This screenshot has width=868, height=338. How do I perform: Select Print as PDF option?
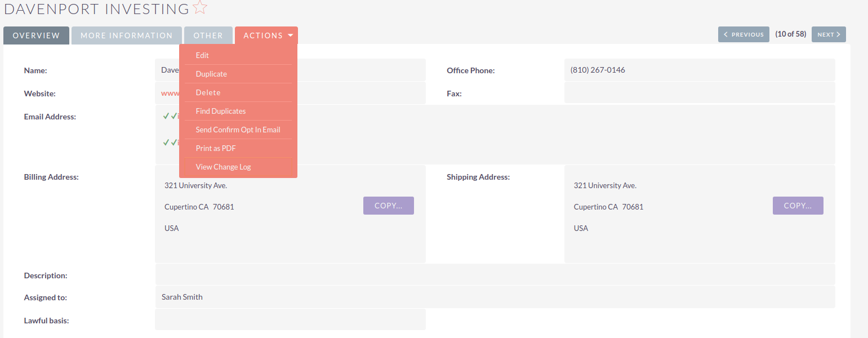[x=216, y=148]
